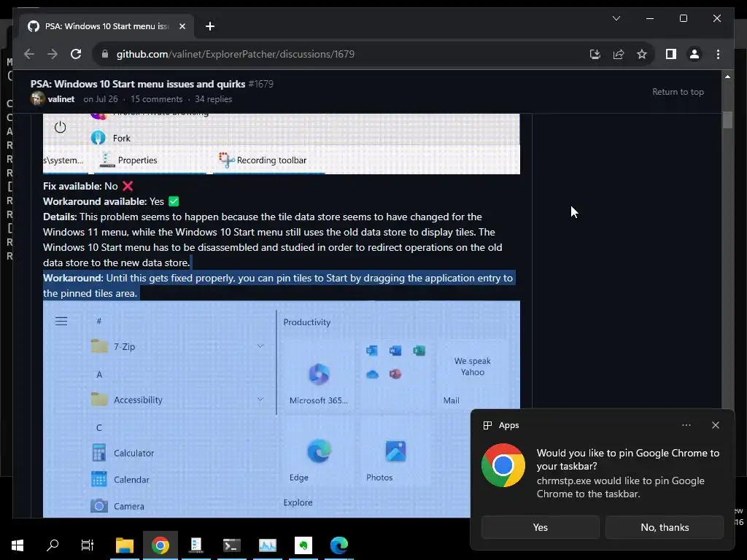
Task: Click the 'on Jul 26' date link
Action: 100,99
